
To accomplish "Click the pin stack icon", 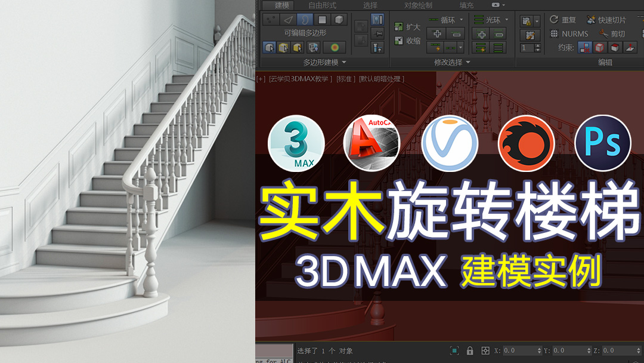I will click(x=377, y=33).
